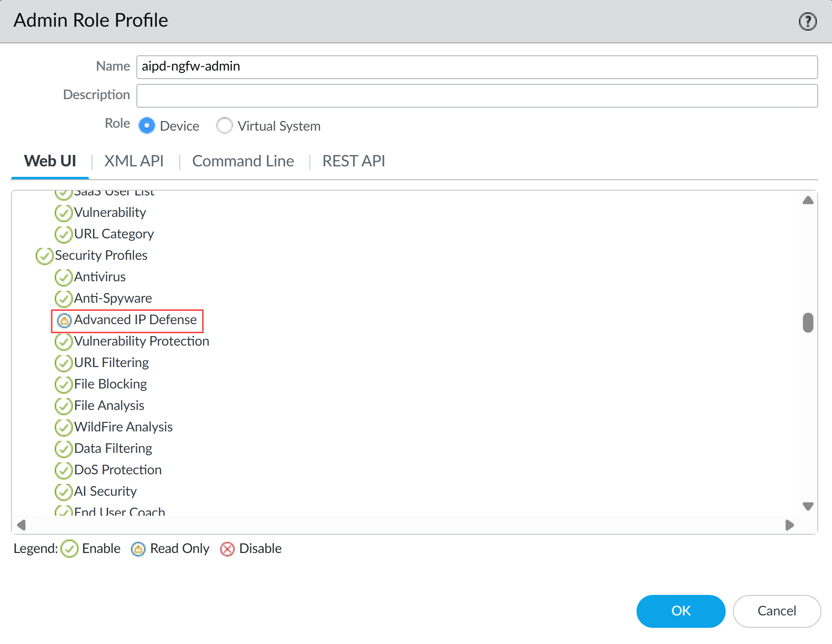This screenshot has height=644, width=832.
Task: Confirm the profile with OK
Action: click(x=681, y=611)
